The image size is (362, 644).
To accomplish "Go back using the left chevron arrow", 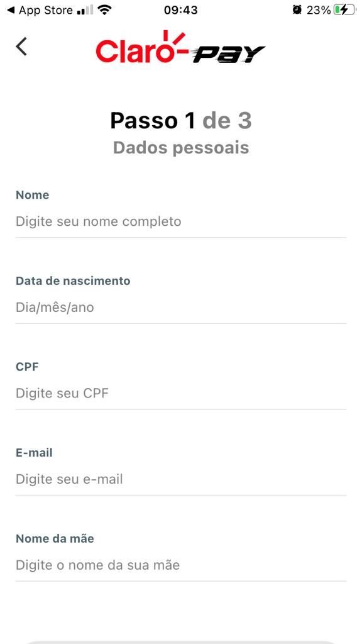I will coord(21,47).
